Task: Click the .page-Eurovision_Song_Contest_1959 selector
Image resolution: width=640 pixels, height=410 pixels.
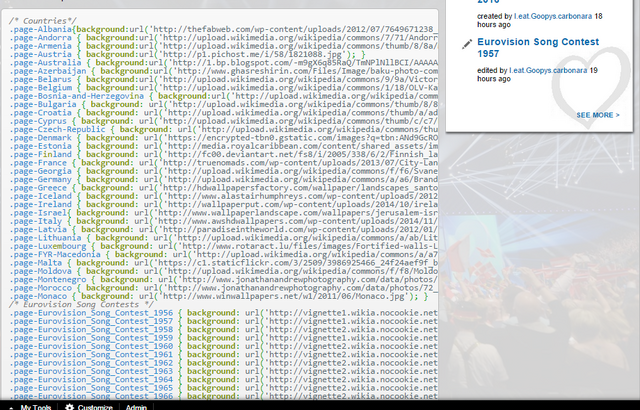Action: click(91, 338)
